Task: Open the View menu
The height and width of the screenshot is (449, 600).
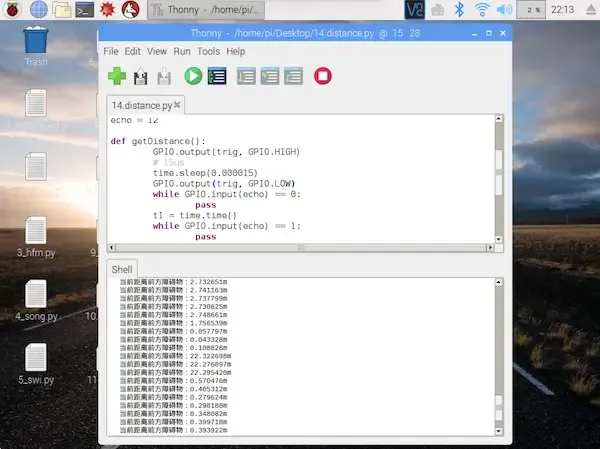Action: (157, 51)
